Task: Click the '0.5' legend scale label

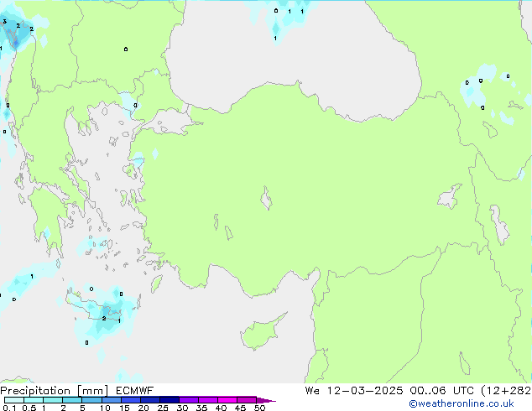Action: coord(29,408)
